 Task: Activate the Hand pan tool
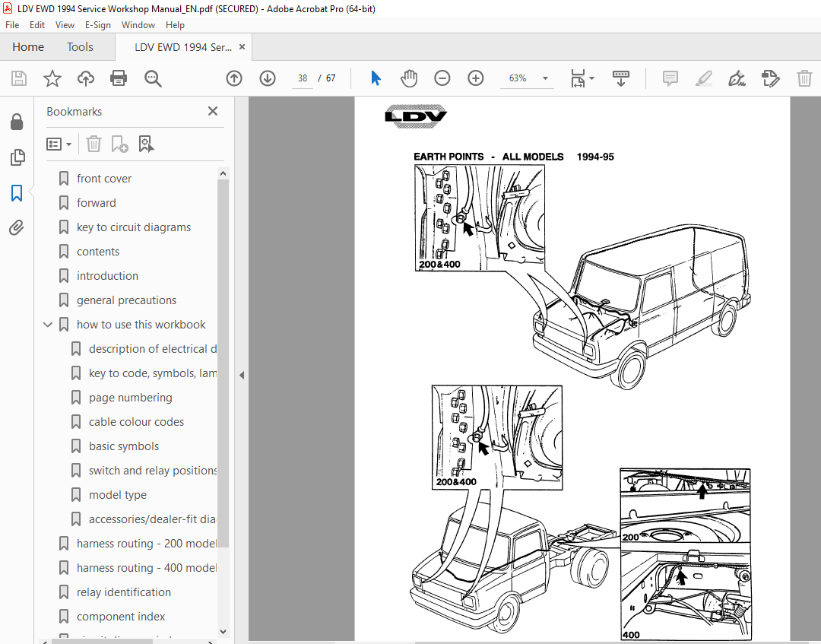pyautogui.click(x=409, y=78)
